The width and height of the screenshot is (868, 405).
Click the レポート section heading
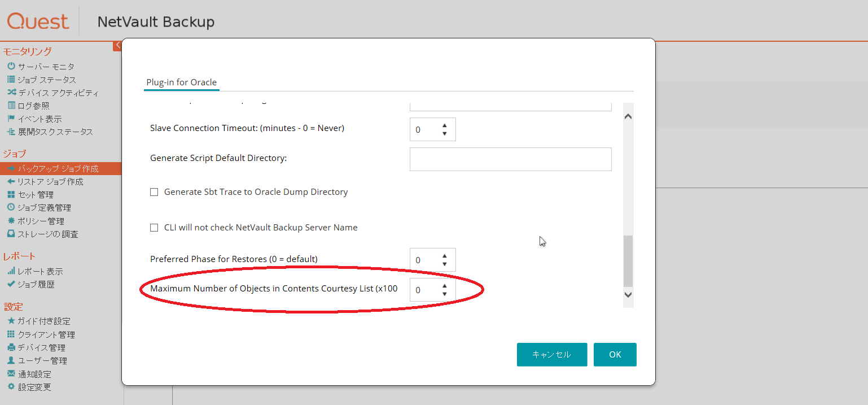[x=19, y=256]
